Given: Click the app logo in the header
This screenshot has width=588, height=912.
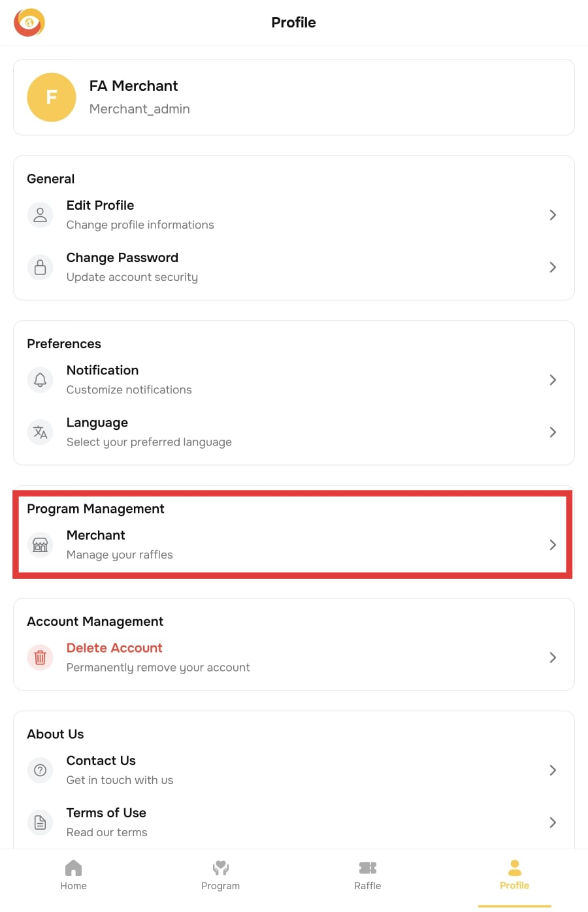Looking at the screenshot, I should tap(29, 23).
